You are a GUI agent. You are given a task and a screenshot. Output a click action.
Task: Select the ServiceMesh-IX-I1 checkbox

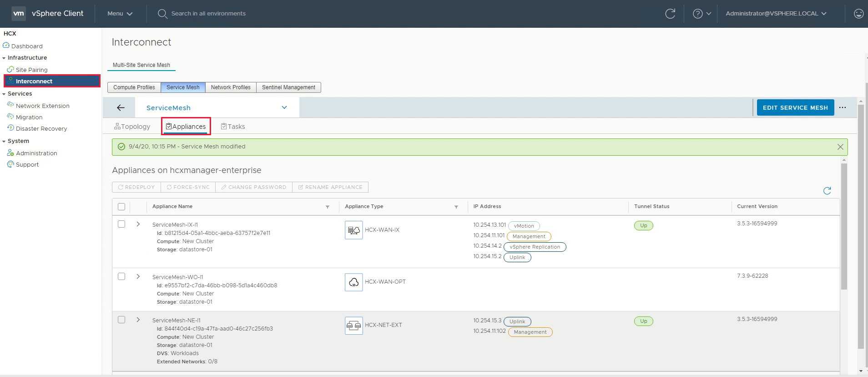121,224
